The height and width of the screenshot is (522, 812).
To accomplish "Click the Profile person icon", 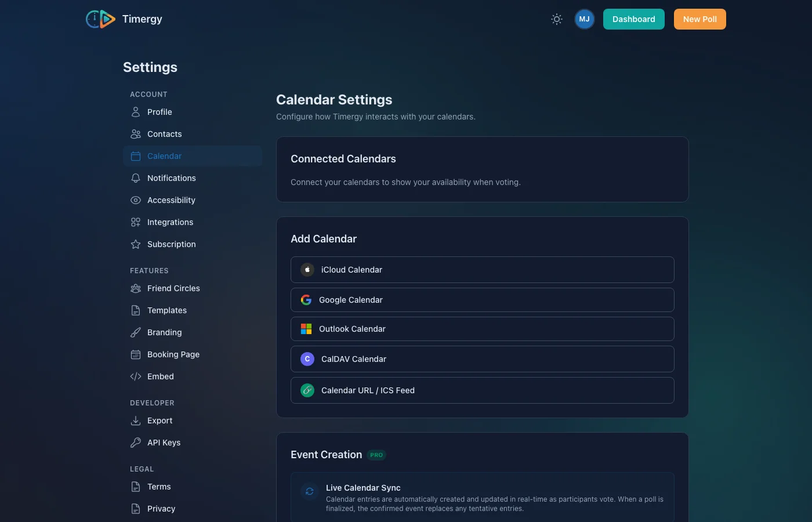I will (x=136, y=112).
